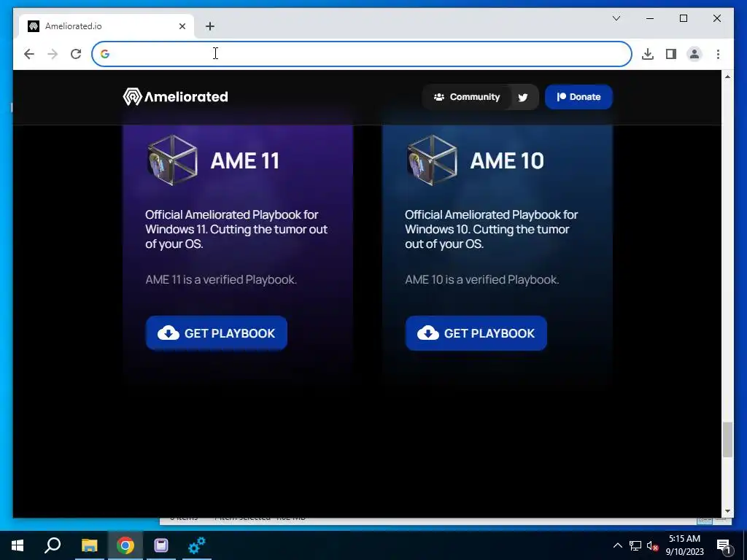Click the AME 11 cube icon

[172, 160]
